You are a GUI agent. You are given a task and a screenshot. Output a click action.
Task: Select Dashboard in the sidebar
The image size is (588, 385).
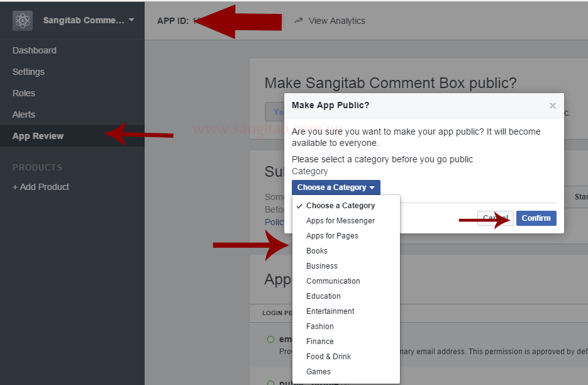point(34,50)
